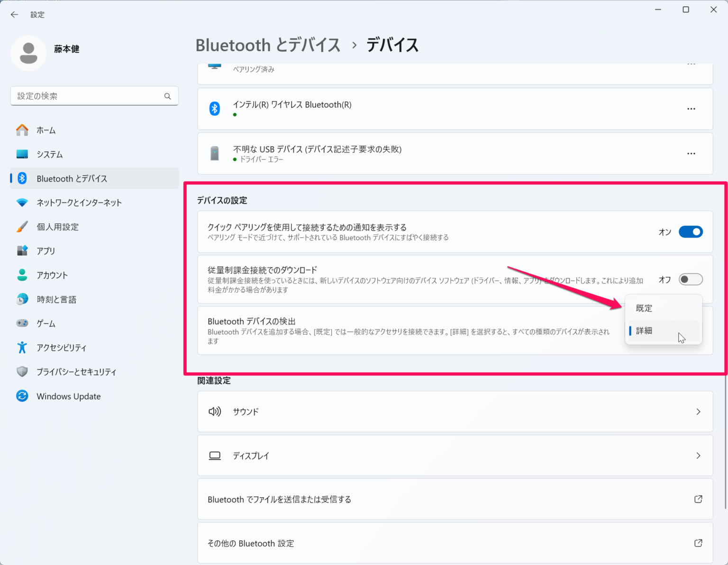Select the 個人用設定 brush icon
The height and width of the screenshot is (565, 728).
[x=22, y=227]
